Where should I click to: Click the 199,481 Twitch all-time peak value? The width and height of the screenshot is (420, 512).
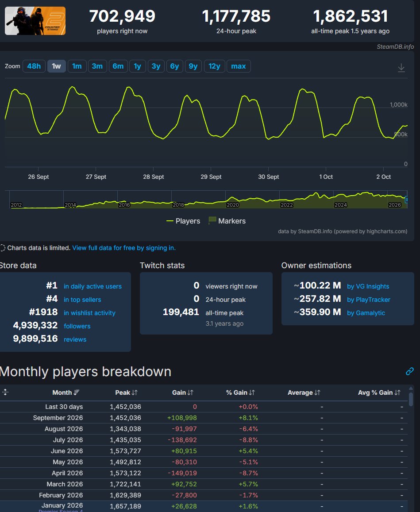[x=181, y=312]
